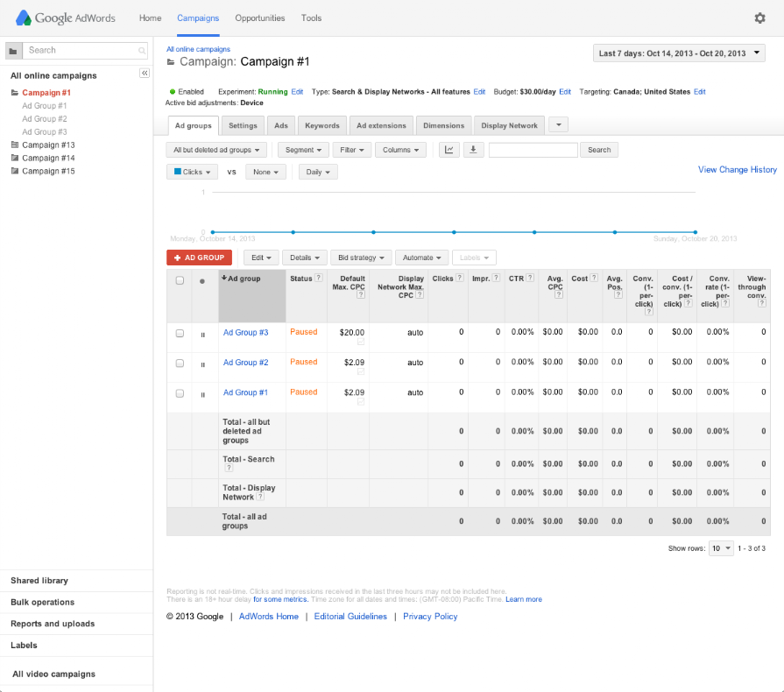Image resolution: width=784 pixels, height=692 pixels.
Task: Click pause status icon for Ad Group #2
Action: point(202,365)
